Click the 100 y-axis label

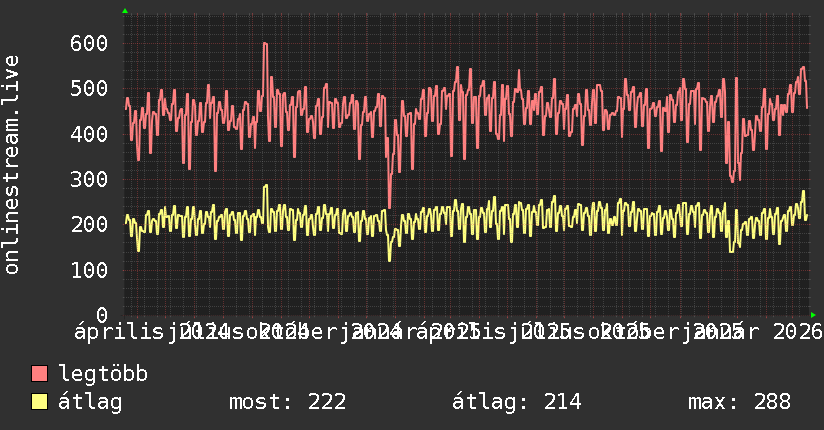[89, 270]
